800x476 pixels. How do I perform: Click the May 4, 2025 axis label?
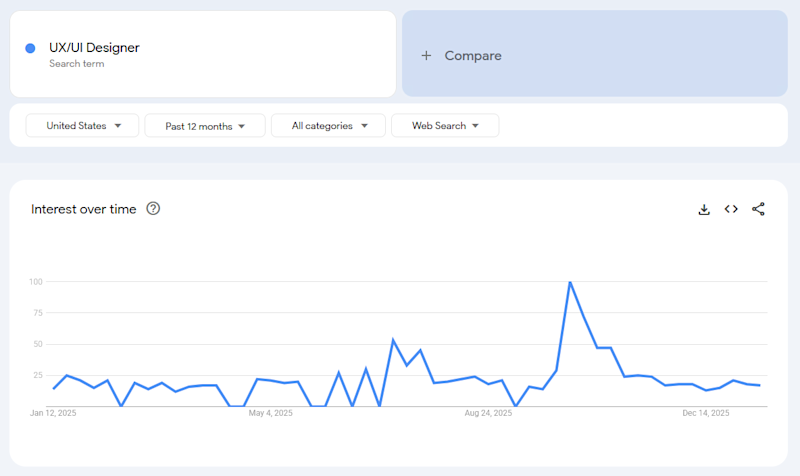(x=270, y=413)
